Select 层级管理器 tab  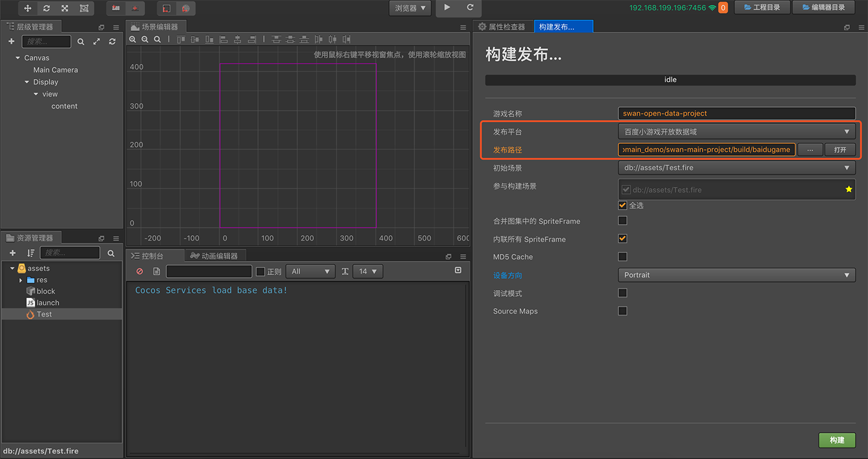[30, 27]
